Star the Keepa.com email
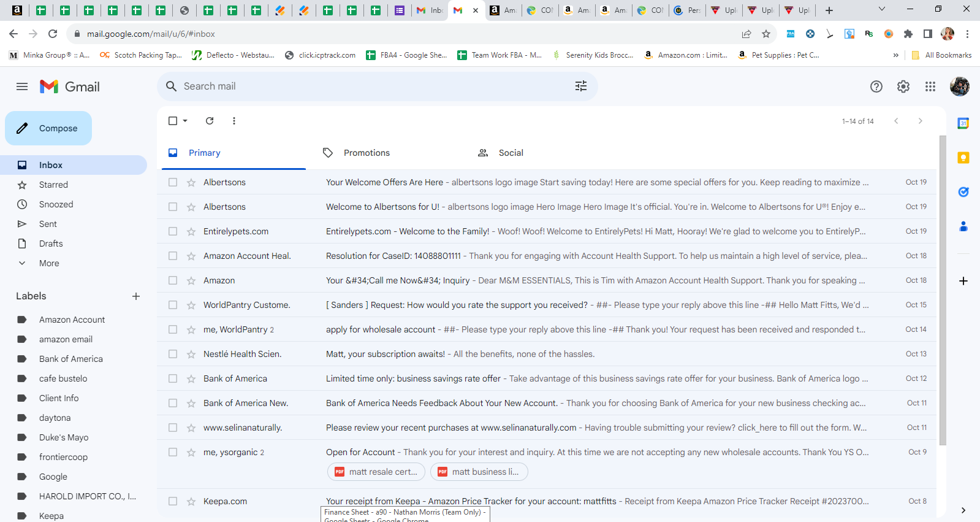Image resolution: width=980 pixels, height=522 pixels. pyautogui.click(x=191, y=501)
